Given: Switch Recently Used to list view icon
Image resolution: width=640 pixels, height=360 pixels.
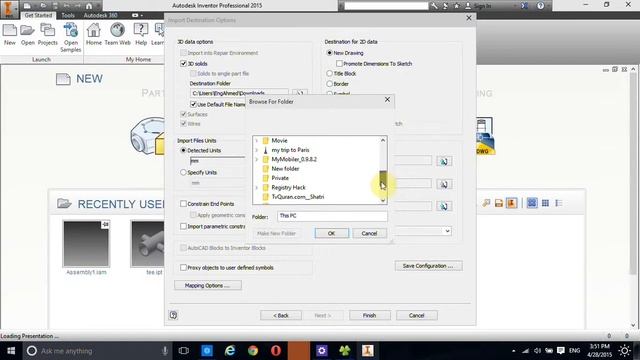Looking at the screenshot, I should point(559,203).
